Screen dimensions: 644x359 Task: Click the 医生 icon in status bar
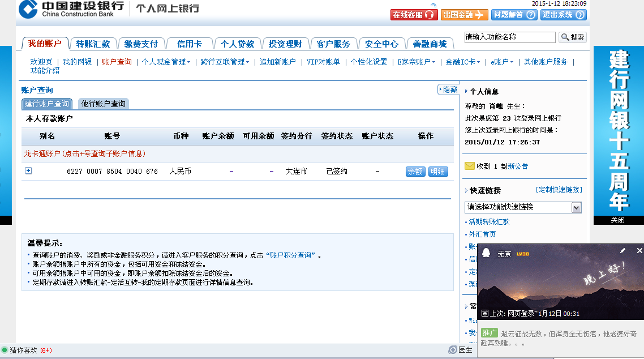pyautogui.click(x=453, y=350)
